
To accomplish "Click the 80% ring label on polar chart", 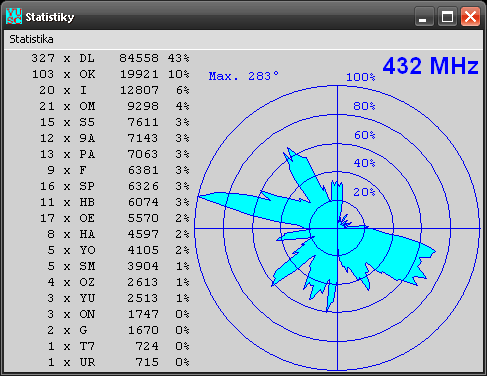I will pos(364,106).
